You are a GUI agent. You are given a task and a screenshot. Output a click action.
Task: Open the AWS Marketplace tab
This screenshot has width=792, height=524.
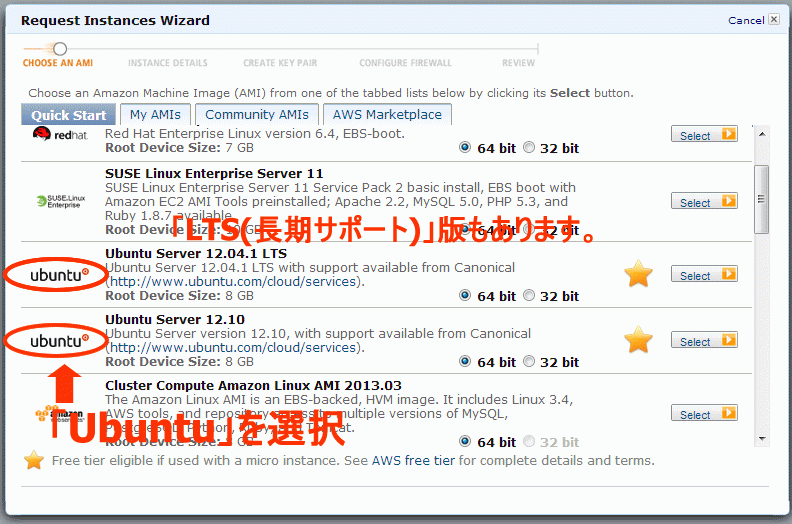(x=387, y=115)
